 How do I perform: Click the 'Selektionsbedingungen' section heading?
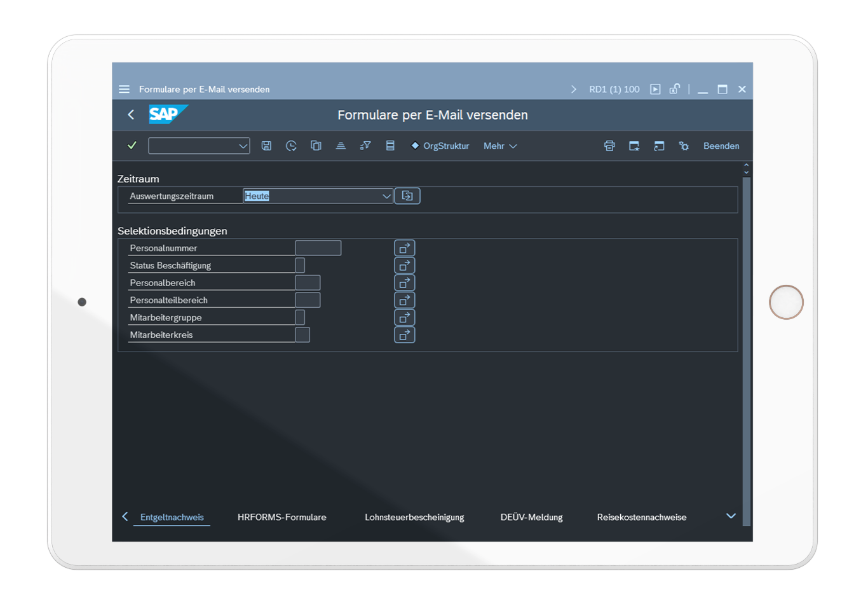[x=172, y=231]
